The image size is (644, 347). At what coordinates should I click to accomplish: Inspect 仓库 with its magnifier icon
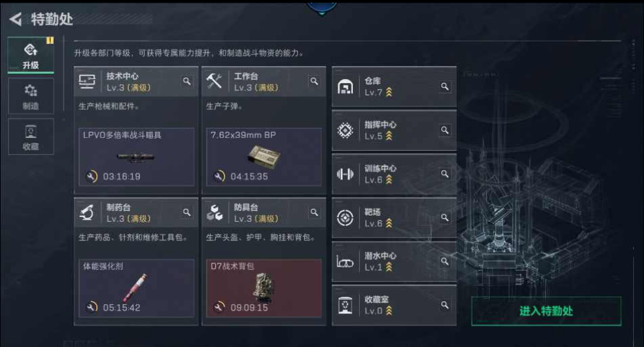tap(445, 86)
